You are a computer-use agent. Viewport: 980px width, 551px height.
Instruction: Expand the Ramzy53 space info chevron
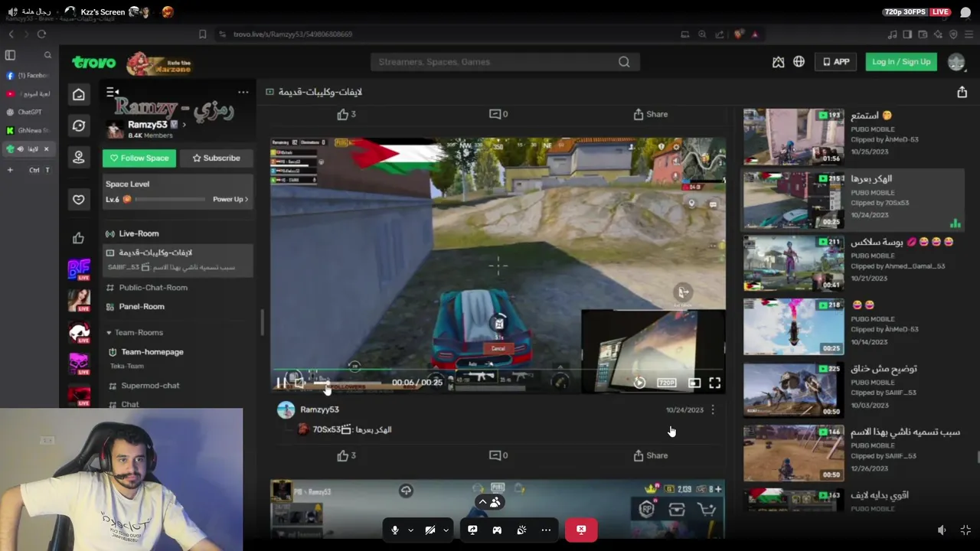(x=184, y=125)
